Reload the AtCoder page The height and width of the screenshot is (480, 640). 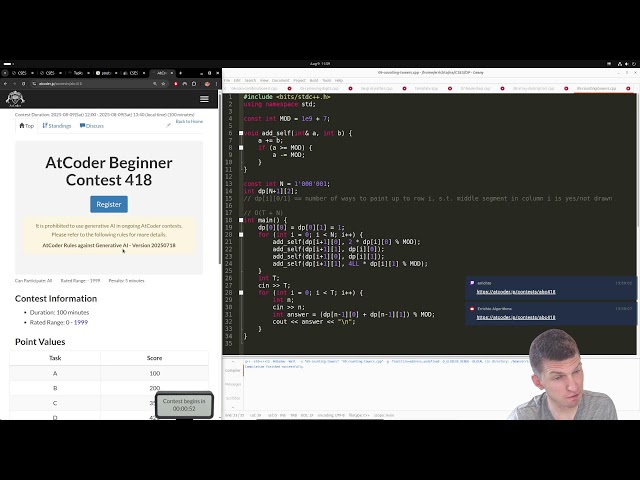coord(24,84)
